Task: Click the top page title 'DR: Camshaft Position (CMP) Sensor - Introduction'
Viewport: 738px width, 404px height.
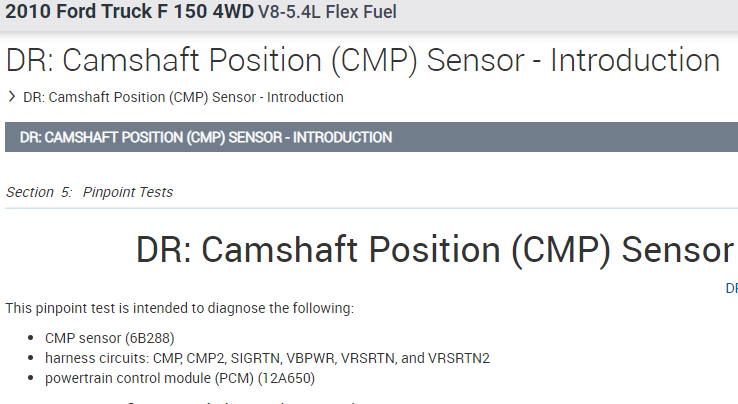Action: pos(362,60)
